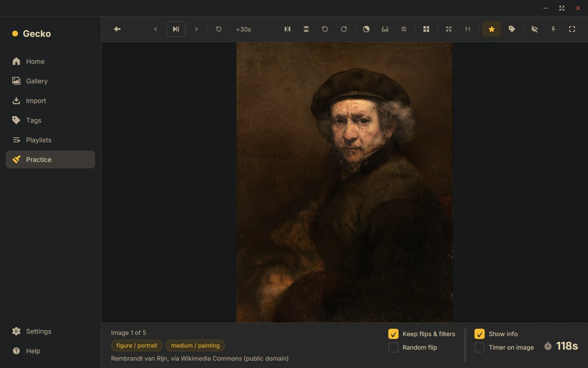
Task: Skip to the next image
Action: 196,29
